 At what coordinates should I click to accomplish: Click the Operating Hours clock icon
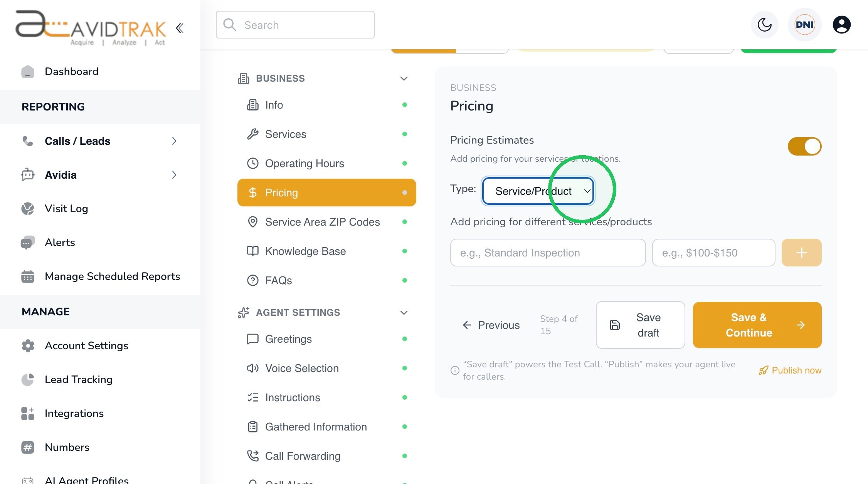[252, 163]
